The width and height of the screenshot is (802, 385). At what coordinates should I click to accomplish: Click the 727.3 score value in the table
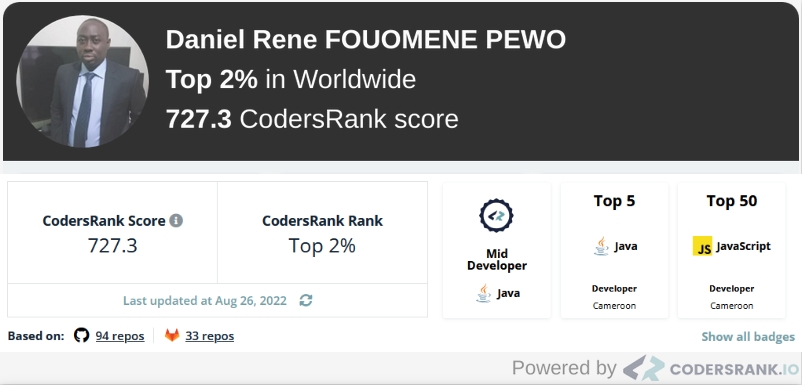(x=113, y=246)
